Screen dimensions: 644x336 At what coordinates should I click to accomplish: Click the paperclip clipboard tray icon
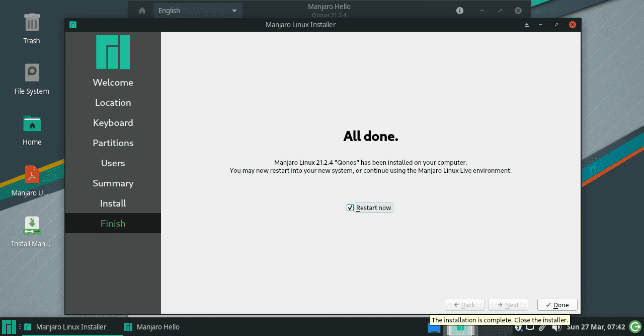[x=542, y=327]
